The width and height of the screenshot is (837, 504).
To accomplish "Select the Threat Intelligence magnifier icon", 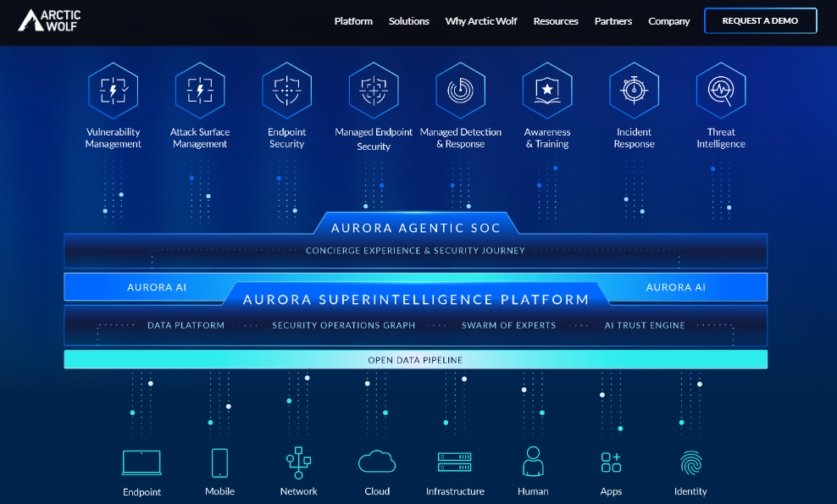I will [721, 91].
